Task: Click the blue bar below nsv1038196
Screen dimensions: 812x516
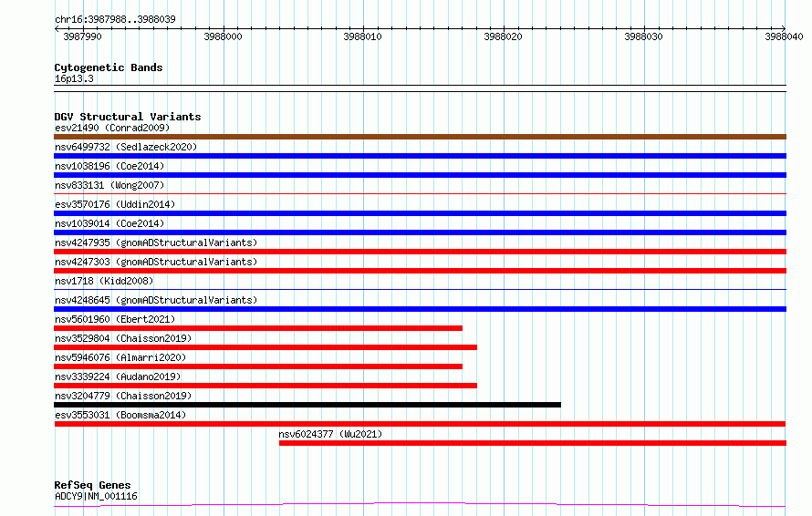Action: [x=420, y=175]
